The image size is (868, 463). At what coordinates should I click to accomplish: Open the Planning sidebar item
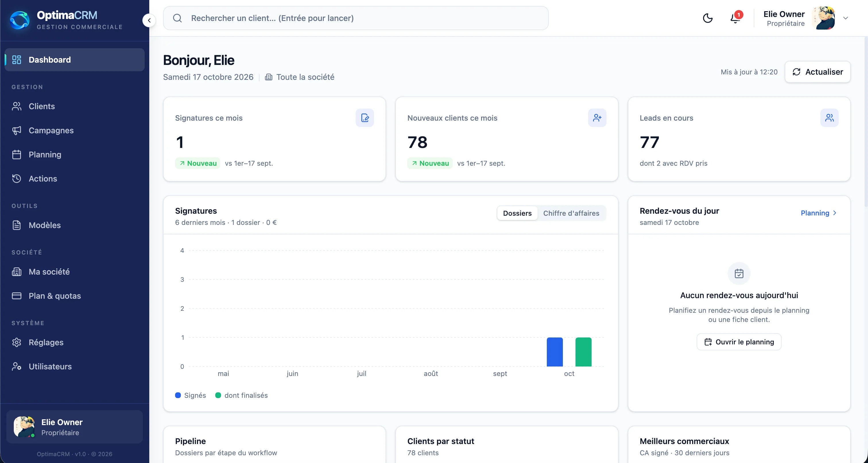tap(74, 155)
